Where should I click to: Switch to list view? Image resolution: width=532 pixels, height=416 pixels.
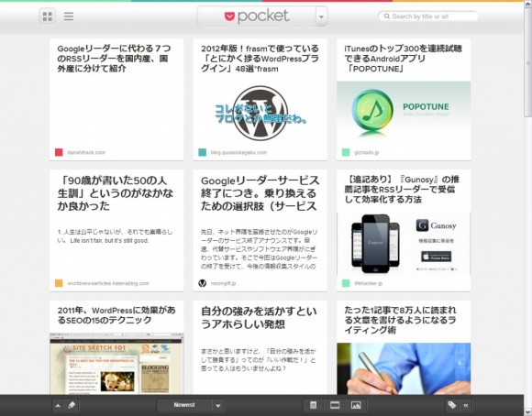pyautogui.click(x=69, y=16)
